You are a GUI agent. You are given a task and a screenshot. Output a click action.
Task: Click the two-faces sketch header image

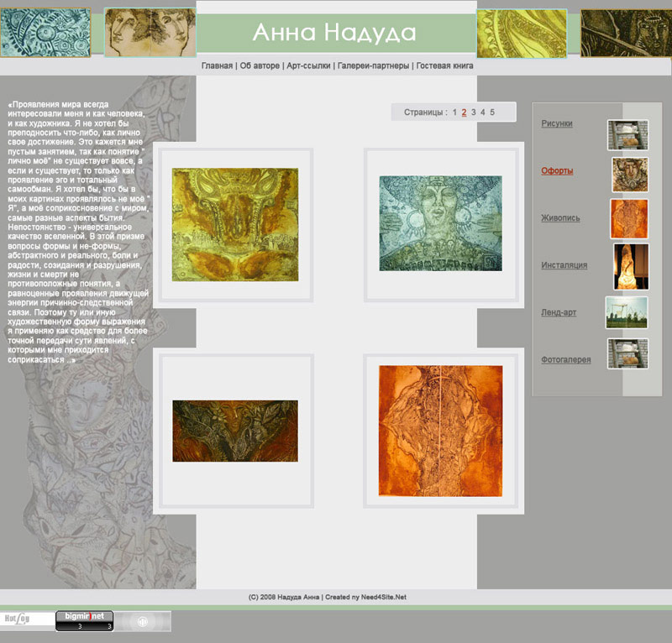150,33
